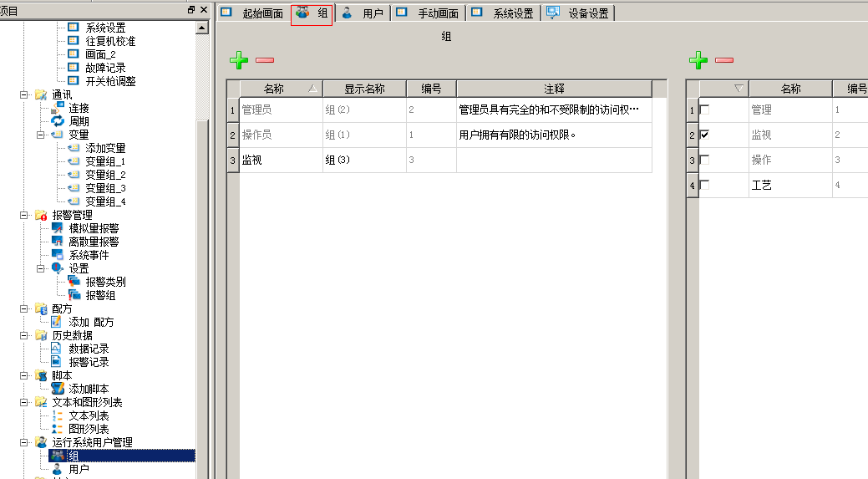Click the 系统设置 screen icon in tree

73,27
